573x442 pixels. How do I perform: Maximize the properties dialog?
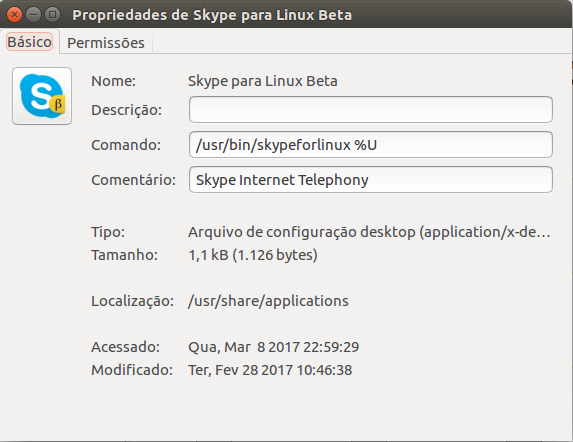pos(53,15)
